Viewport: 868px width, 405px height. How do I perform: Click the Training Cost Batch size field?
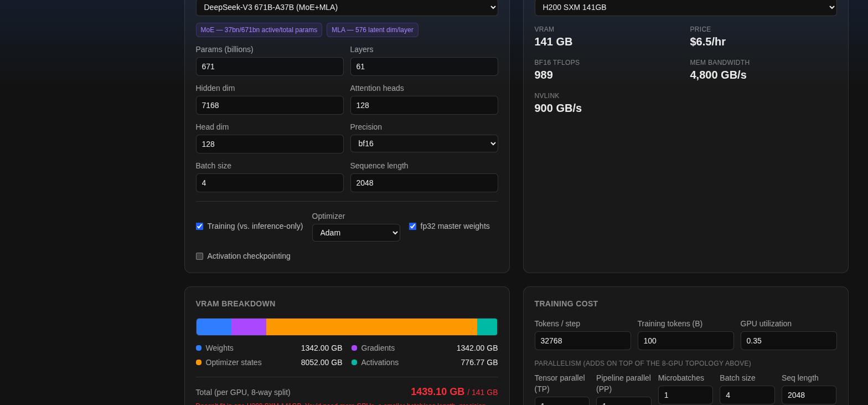[x=747, y=395]
